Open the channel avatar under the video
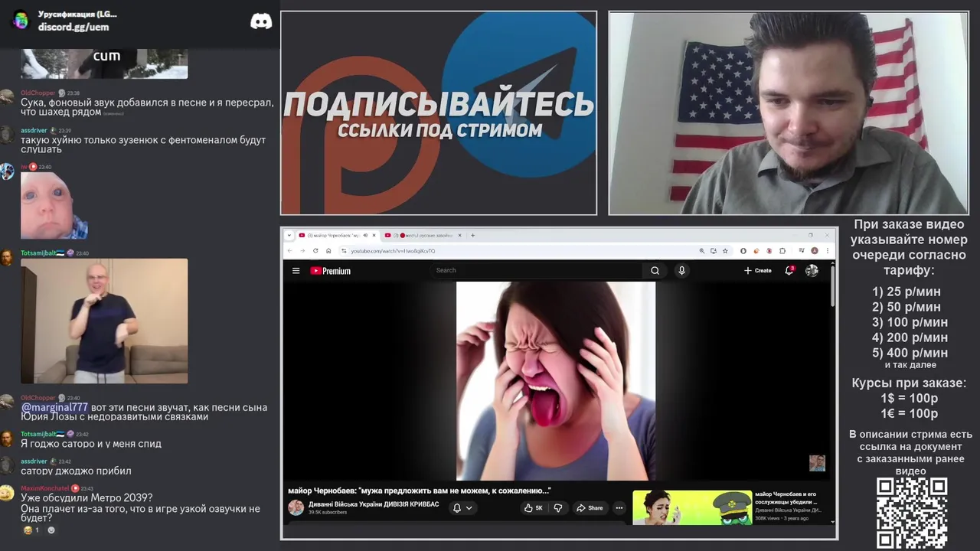Screen dimensions: 980x551 [x=296, y=507]
